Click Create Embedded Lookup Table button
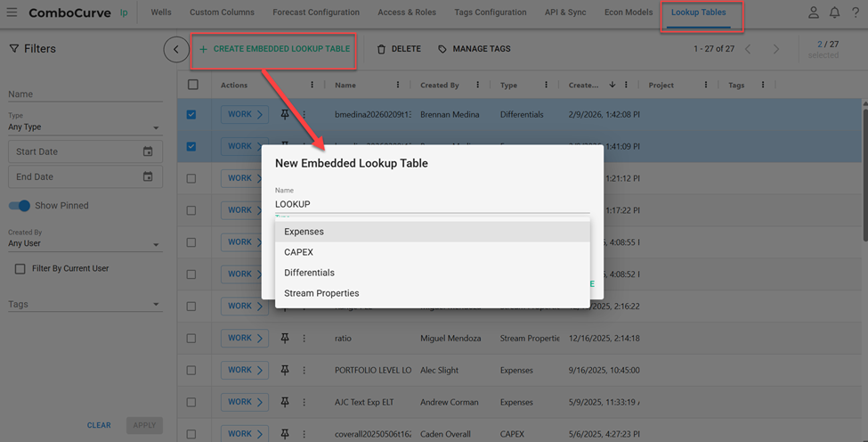This screenshot has width=868, height=442. [x=274, y=49]
